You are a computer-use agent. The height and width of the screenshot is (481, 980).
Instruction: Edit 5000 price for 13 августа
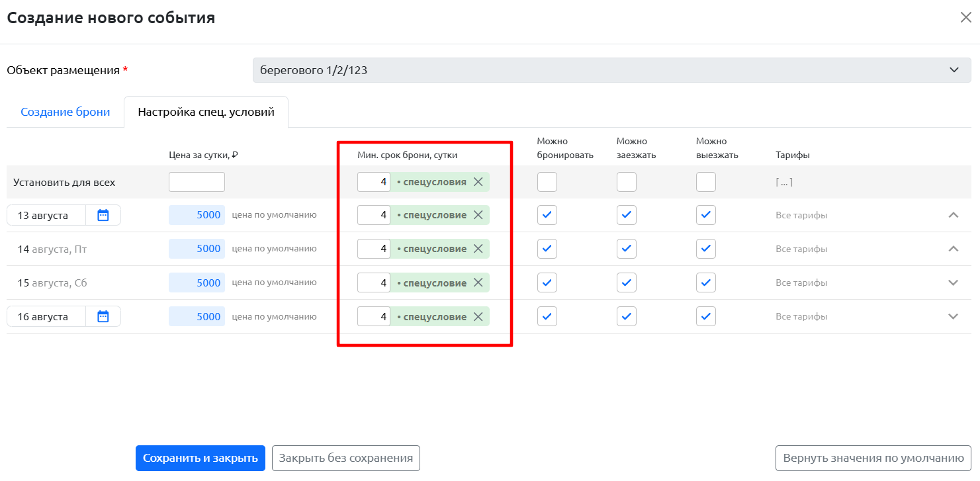(197, 215)
